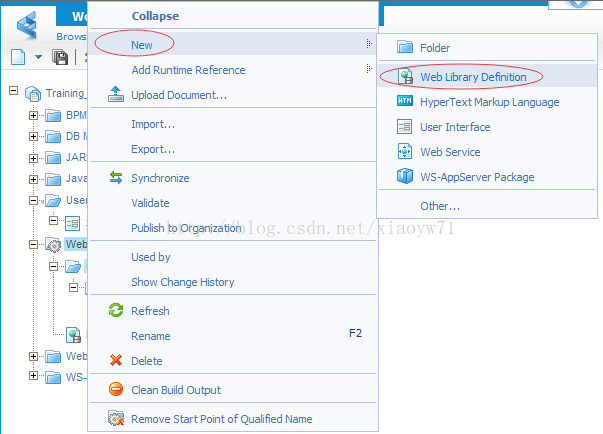Click the Collapse menu entry
Viewport: 603px width, 434px height.
pyautogui.click(x=155, y=16)
